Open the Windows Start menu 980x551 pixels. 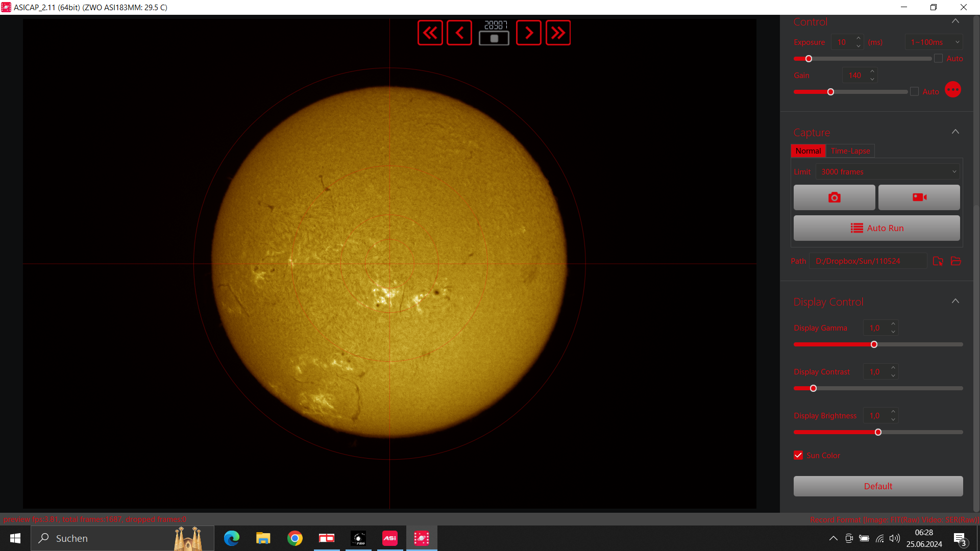pos(15,538)
